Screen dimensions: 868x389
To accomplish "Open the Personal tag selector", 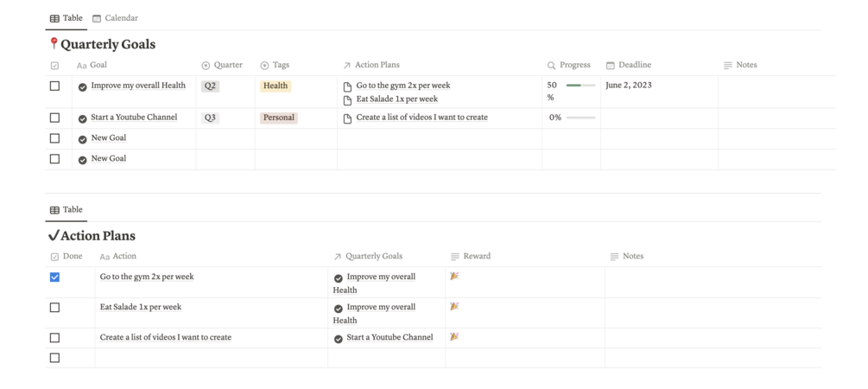I will [279, 118].
